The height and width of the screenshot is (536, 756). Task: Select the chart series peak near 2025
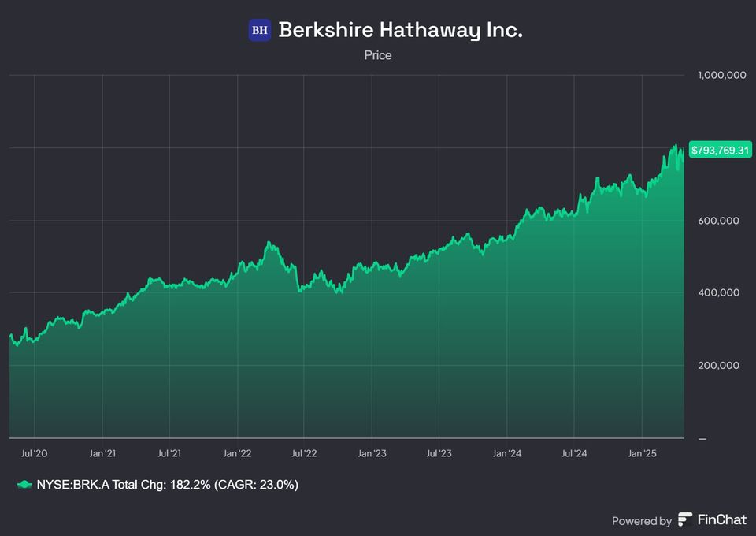tap(676, 144)
